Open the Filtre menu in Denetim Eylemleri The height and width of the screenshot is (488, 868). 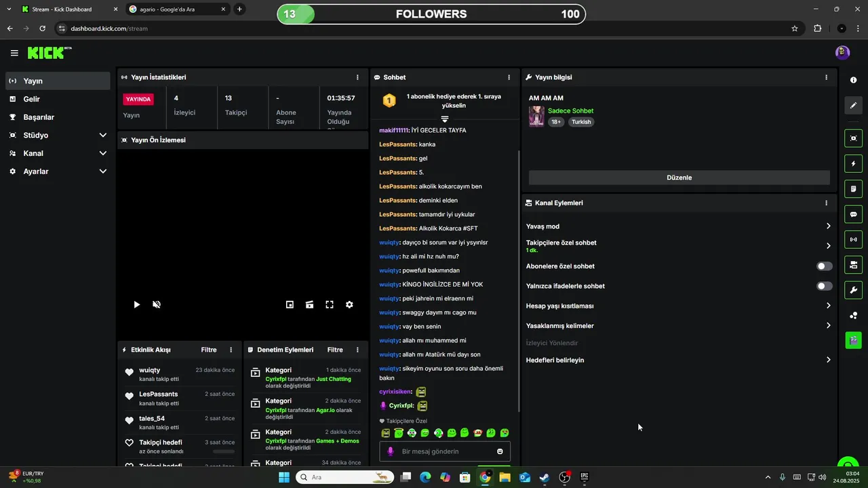335,350
